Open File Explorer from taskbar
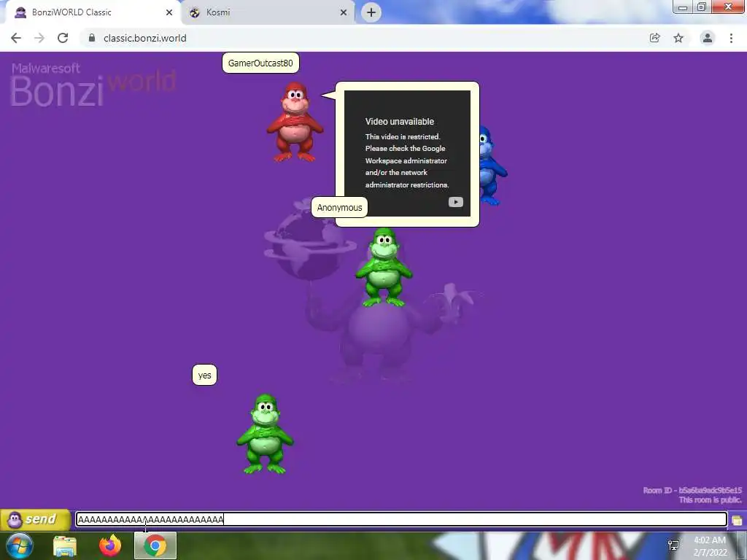The image size is (747, 560). pyautogui.click(x=65, y=545)
